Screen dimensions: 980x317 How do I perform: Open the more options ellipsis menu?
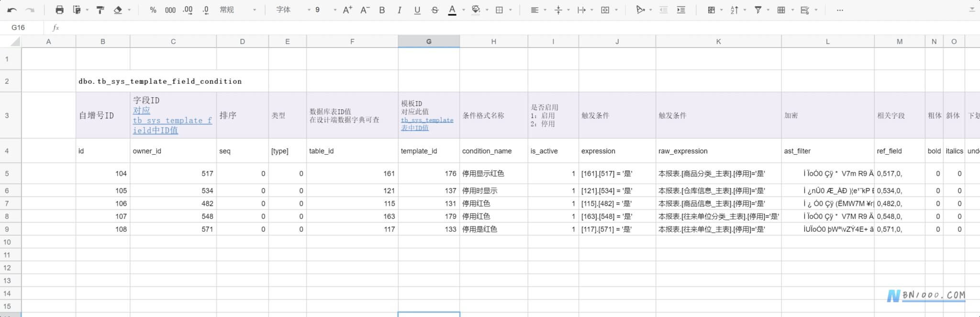pyautogui.click(x=840, y=10)
